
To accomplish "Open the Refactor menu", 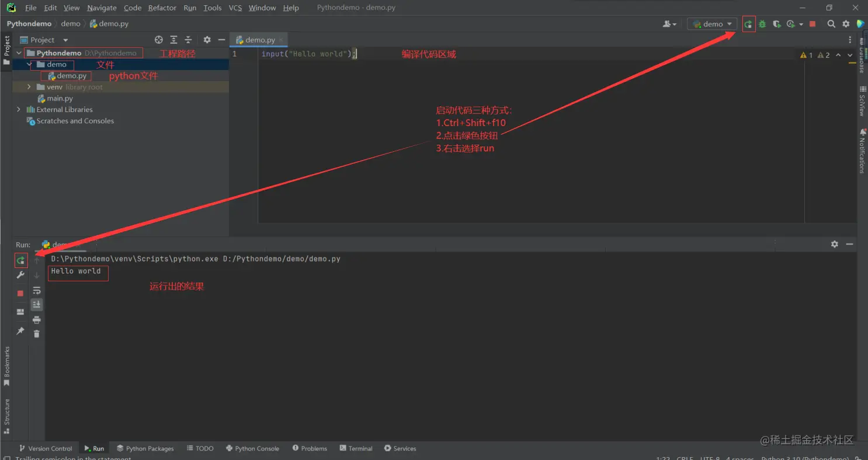I will pyautogui.click(x=162, y=8).
